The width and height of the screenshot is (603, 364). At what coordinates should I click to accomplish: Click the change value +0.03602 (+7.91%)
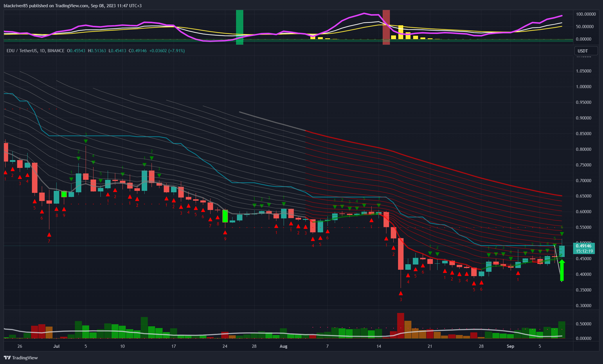pyautogui.click(x=167, y=51)
